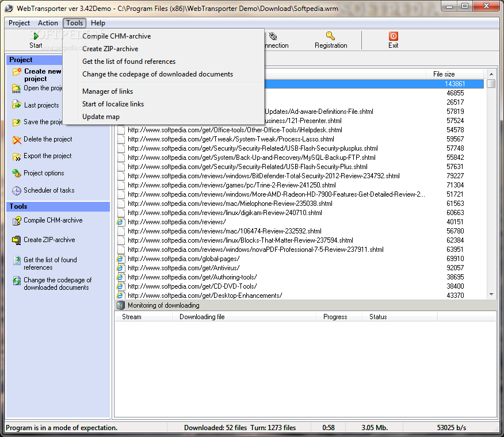Select Get the list of found references menu entry
Screen dimensions: 504x437
[163, 62]
